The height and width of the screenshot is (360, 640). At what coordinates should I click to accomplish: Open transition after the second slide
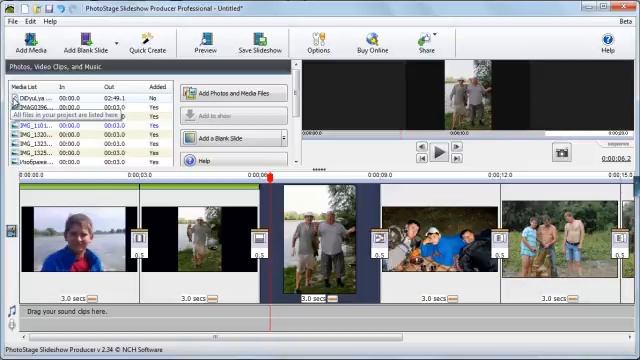260,243
